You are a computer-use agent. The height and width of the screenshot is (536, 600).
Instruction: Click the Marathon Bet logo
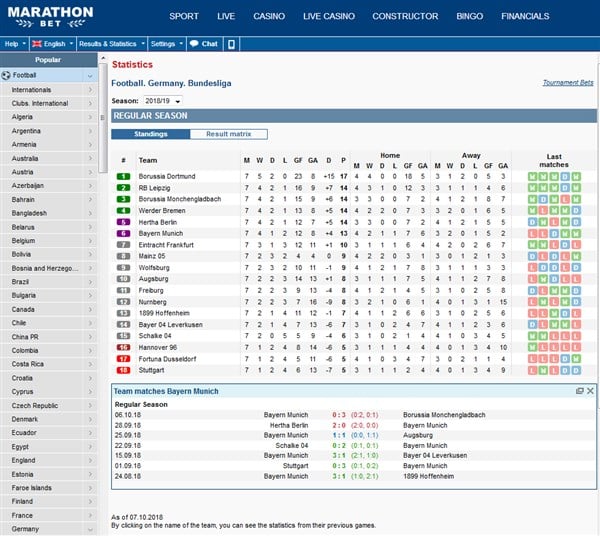coord(51,17)
